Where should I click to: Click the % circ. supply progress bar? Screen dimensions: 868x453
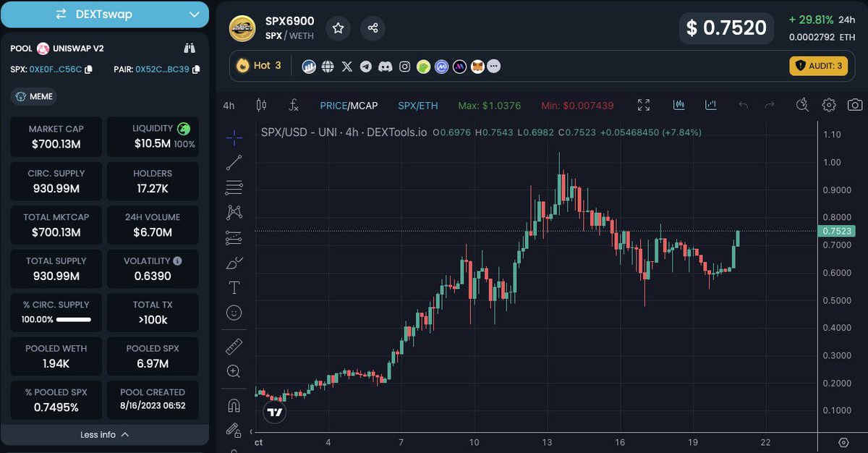[73, 319]
